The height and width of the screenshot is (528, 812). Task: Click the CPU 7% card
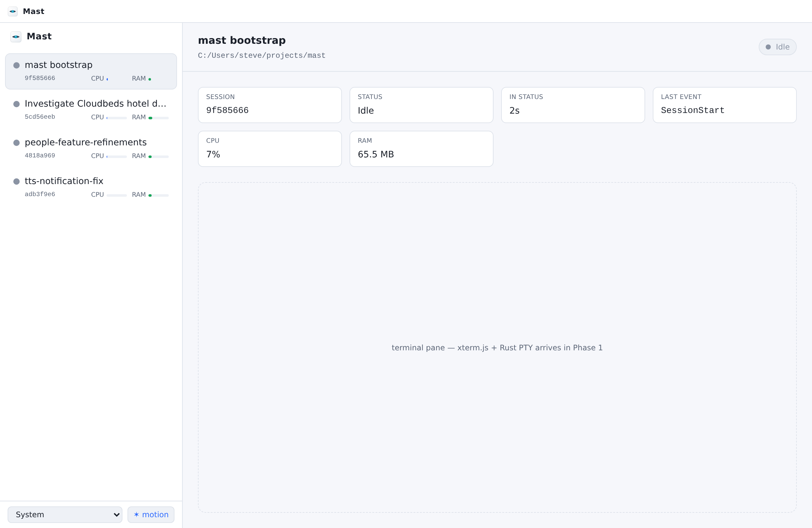(270, 149)
